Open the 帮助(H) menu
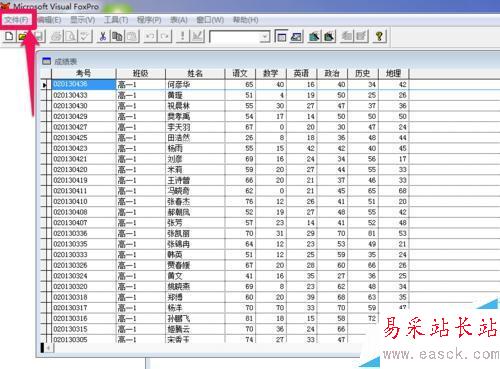The image size is (500, 369). (245, 20)
